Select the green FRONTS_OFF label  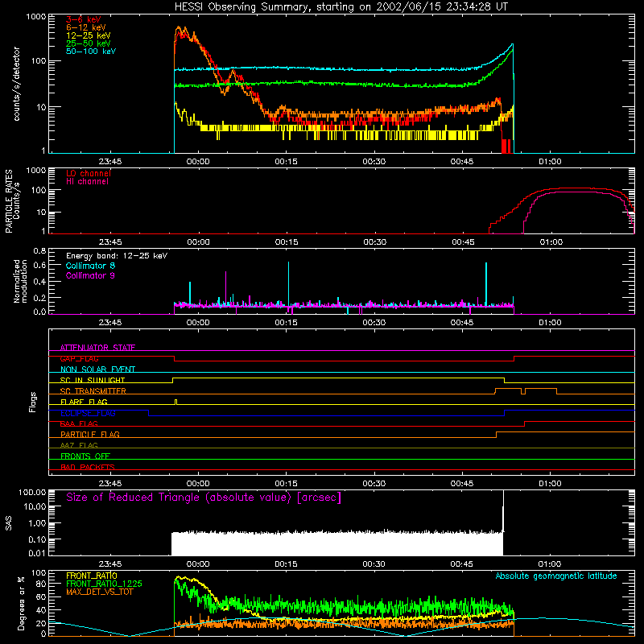click(x=85, y=456)
